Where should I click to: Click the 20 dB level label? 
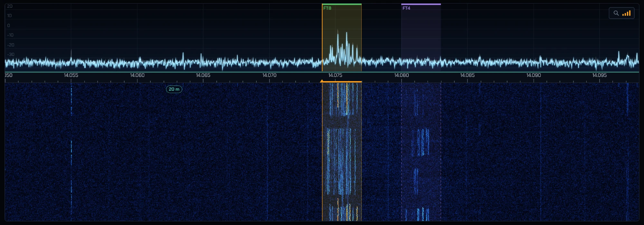[10, 6]
